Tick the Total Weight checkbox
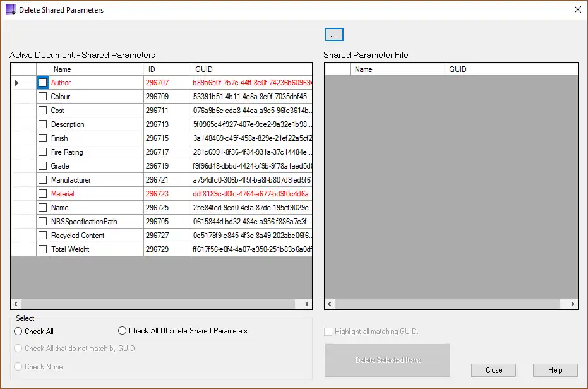Screen dimensions: 588x389 coord(42,249)
